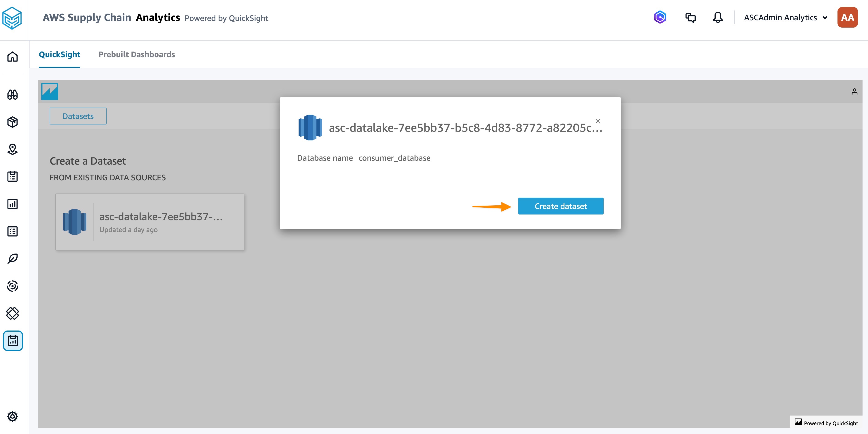Click the Create a Dataset heading
This screenshot has width=868, height=434.
click(x=88, y=161)
